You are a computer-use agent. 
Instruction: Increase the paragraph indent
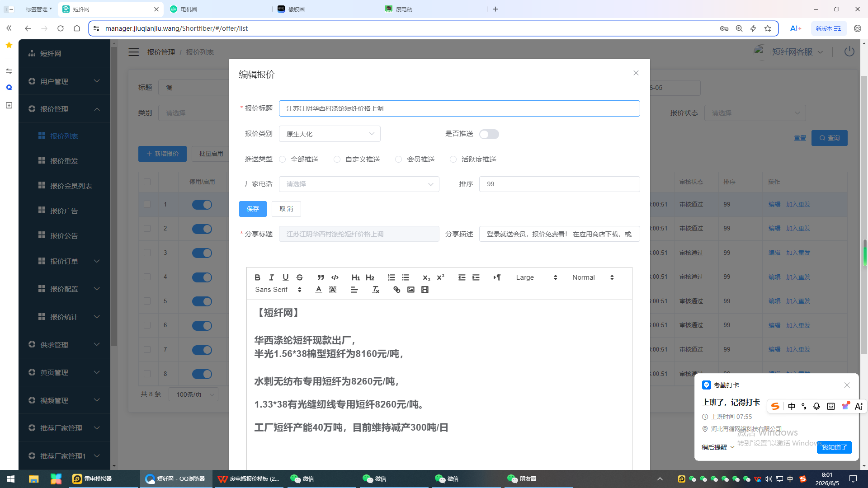click(x=476, y=277)
